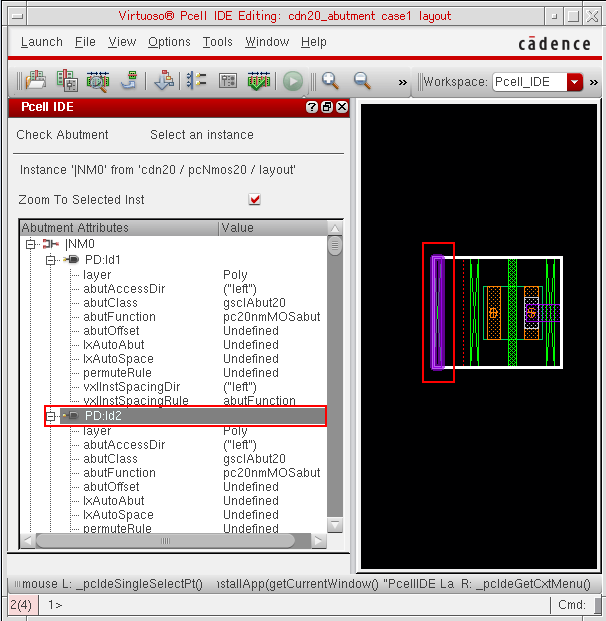The image size is (606, 621).
Task: Click the zoom out magnifier icon
Action: 361,81
